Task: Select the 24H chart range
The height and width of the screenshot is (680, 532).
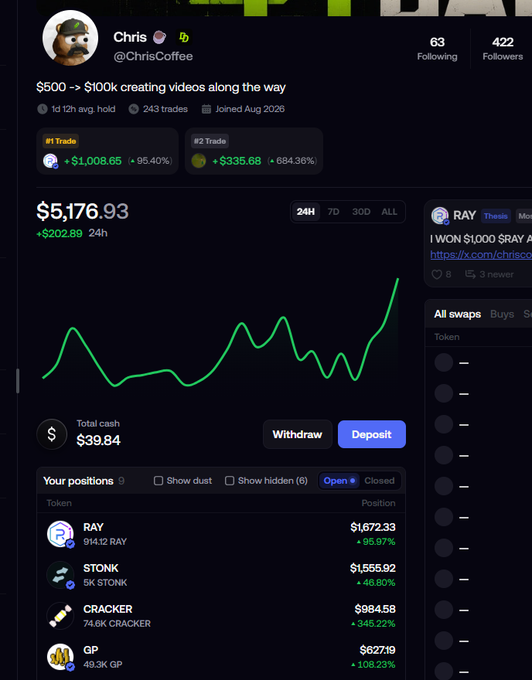Action: 306,212
